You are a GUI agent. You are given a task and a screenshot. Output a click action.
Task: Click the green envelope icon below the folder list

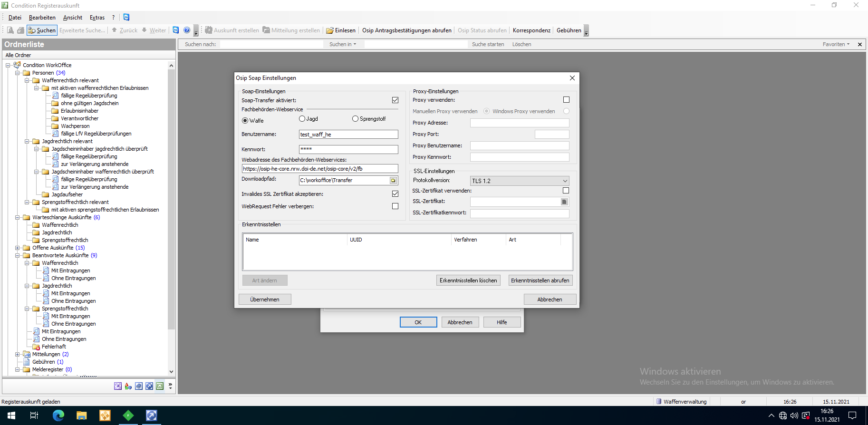tap(160, 386)
